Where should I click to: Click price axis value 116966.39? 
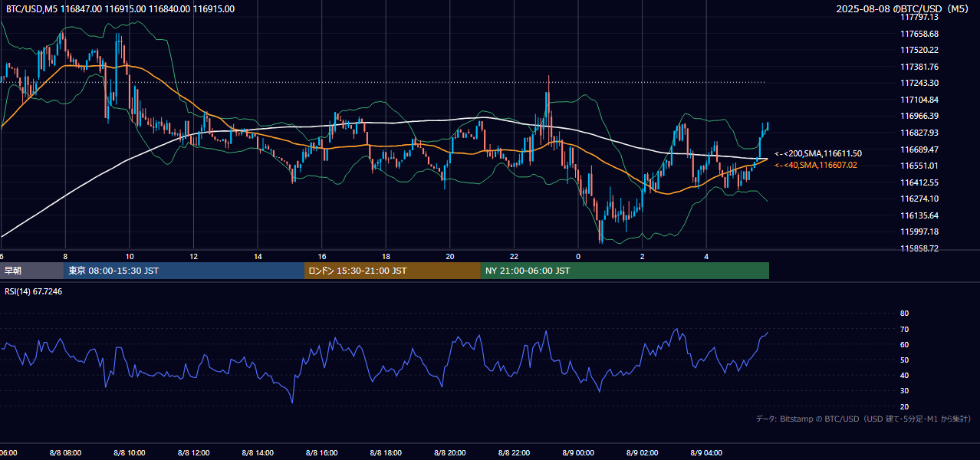919,116
